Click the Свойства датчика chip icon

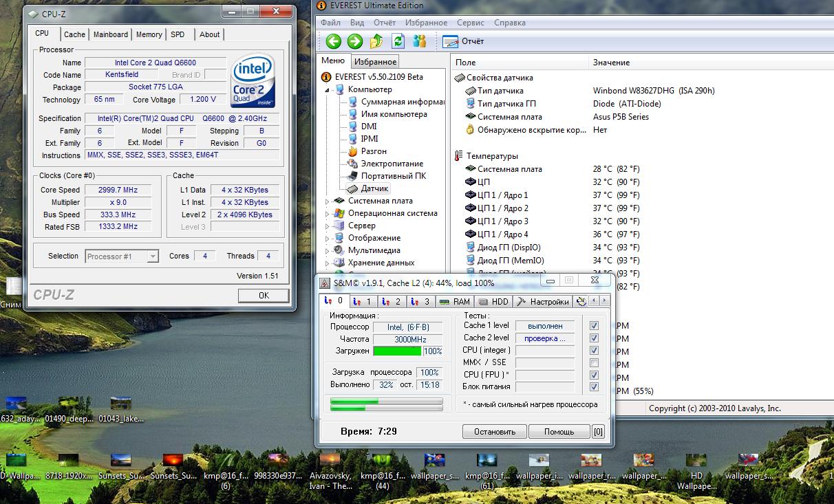coord(459,78)
